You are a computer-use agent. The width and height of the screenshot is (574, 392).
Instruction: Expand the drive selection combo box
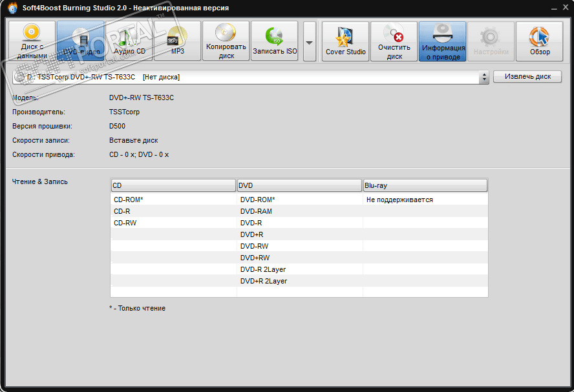tap(251, 77)
